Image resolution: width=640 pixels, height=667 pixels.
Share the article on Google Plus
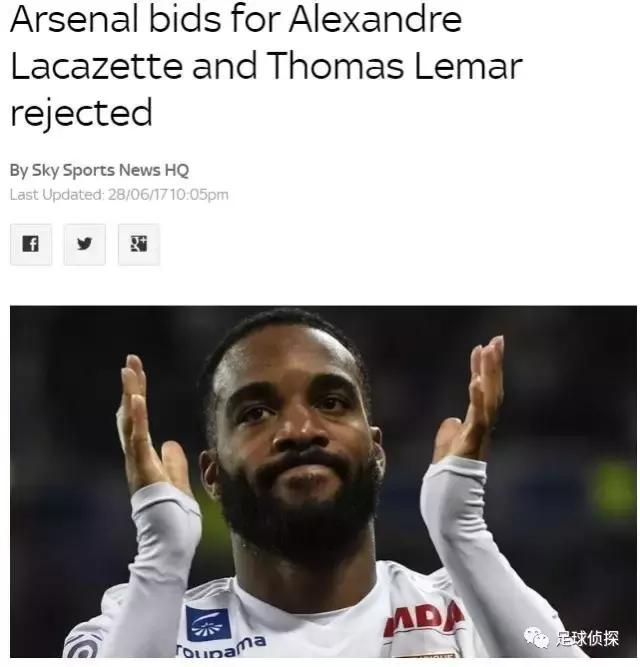139,244
